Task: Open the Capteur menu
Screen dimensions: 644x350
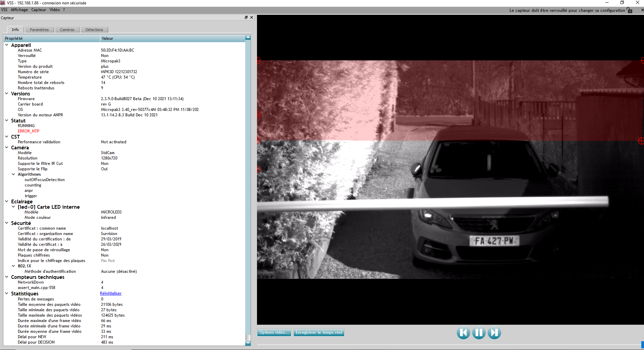Action: point(39,10)
